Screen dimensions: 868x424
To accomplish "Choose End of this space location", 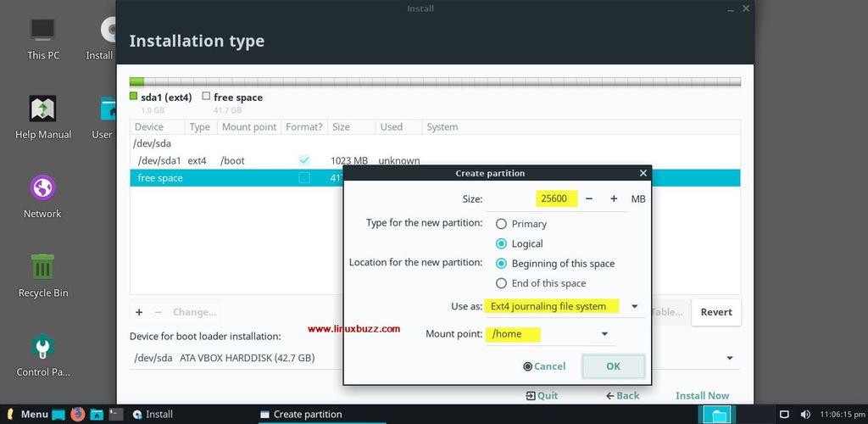I will [501, 283].
